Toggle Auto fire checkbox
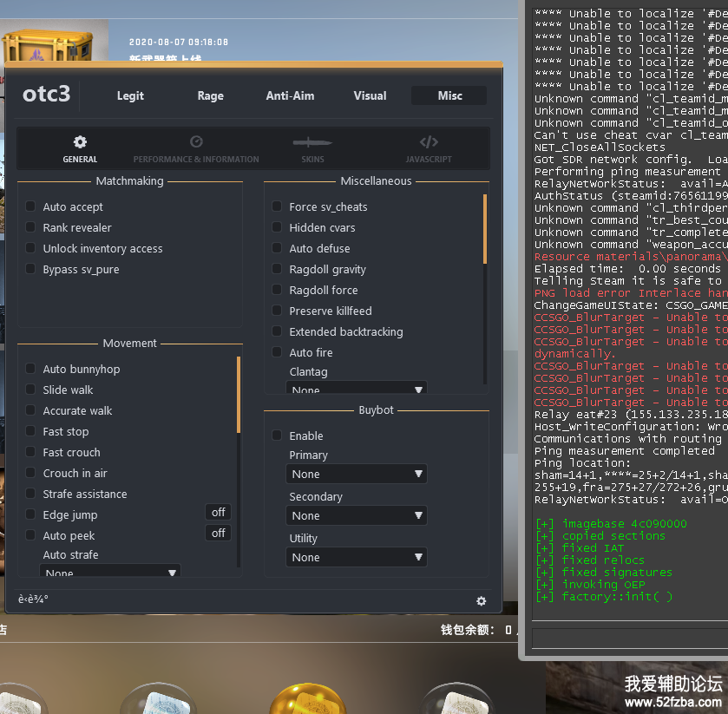Viewport: 728px width, 714px height. [277, 352]
